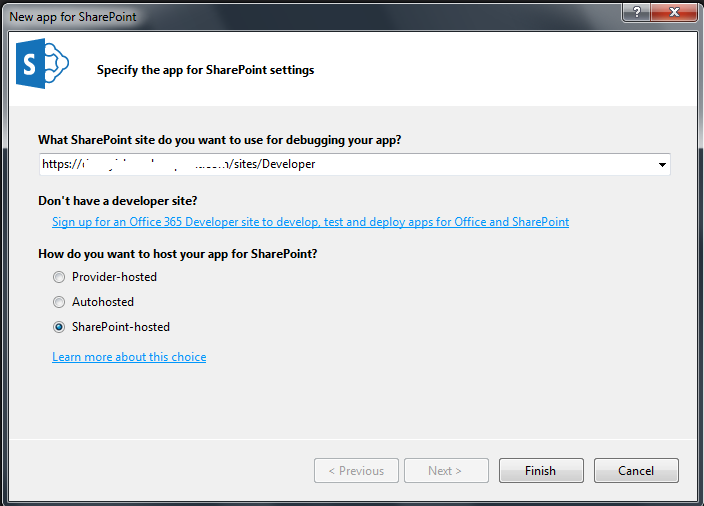The height and width of the screenshot is (506, 704).
Task: Click the SharePoint-hosted option label text
Action: [121, 327]
